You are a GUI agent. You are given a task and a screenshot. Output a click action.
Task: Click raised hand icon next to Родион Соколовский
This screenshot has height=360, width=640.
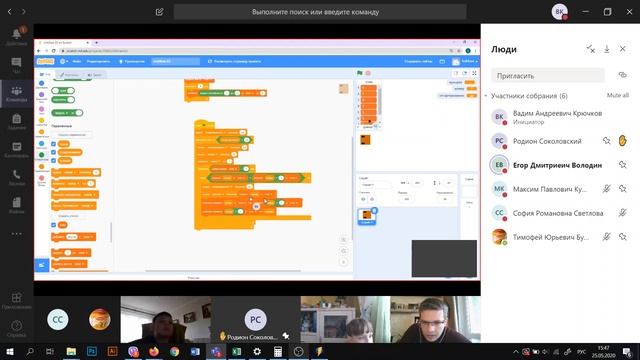point(622,141)
